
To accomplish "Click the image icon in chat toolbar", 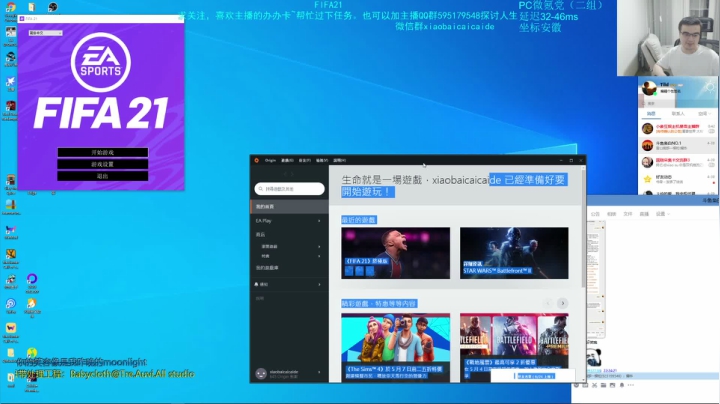I will point(613,385).
